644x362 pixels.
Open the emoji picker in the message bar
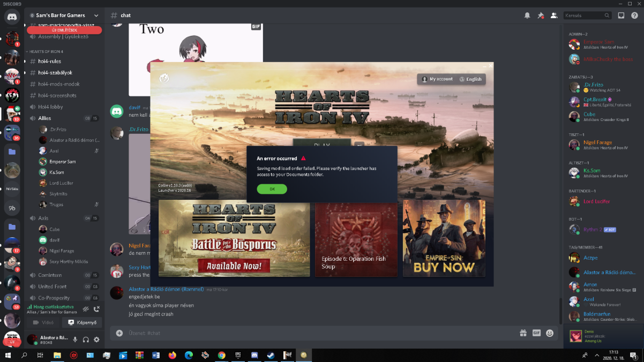tap(550, 333)
